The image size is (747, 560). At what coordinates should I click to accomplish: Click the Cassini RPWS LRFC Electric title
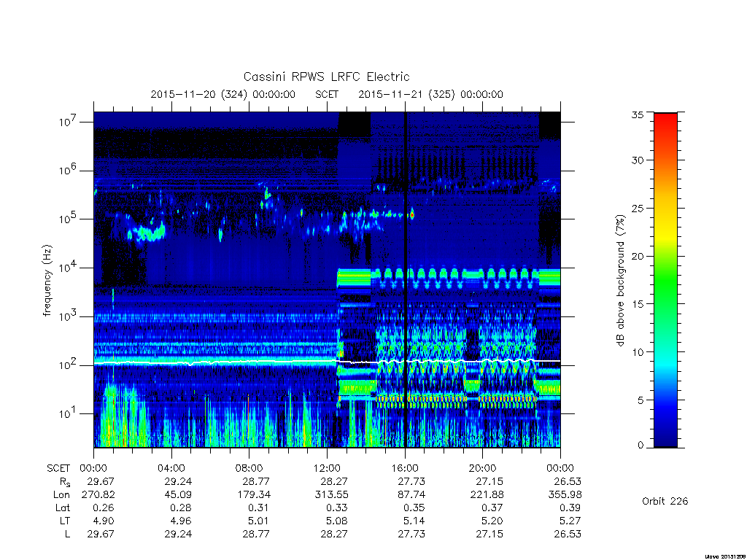pos(326,77)
